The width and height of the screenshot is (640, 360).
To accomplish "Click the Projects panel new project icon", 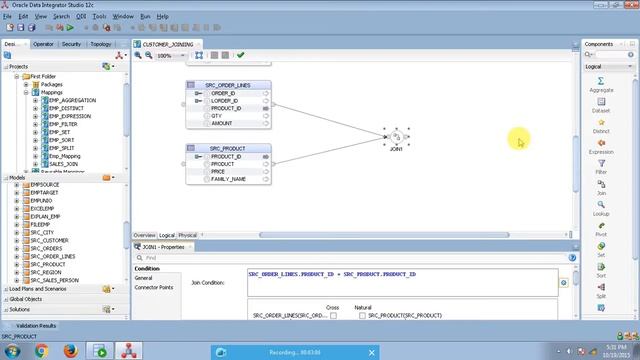I will (x=106, y=66).
